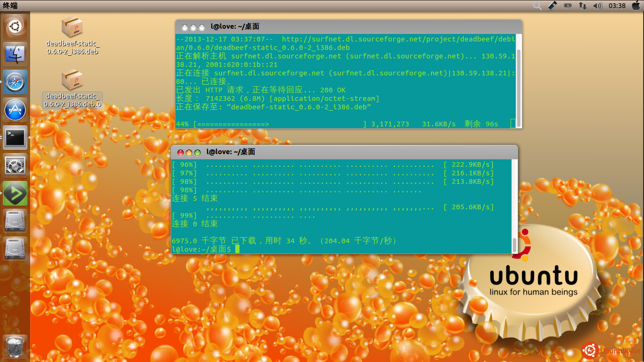Image resolution: width=644 pixels, height=362 pixels.
Task: Open the network connections indicator menu
Action: [x=583, y=6]
